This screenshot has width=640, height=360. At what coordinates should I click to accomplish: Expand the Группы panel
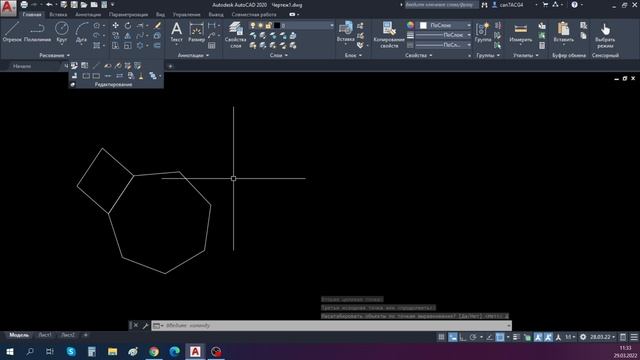(x=488, y=55)
